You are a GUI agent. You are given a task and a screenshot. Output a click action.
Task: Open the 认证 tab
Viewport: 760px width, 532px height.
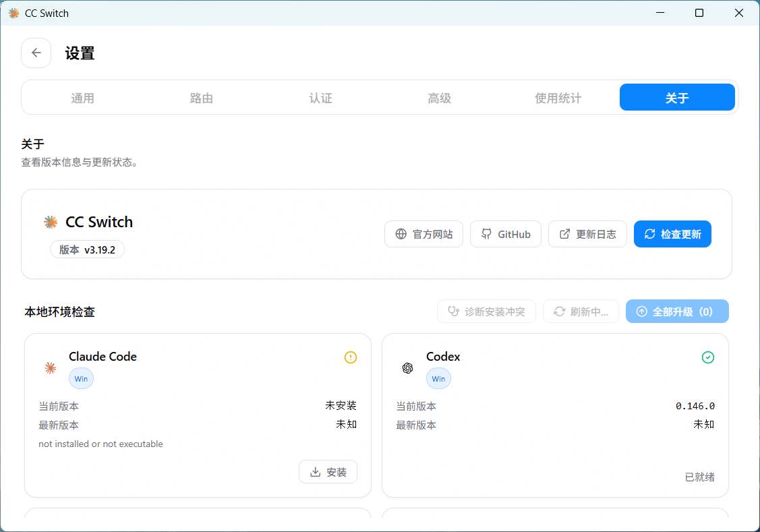point(320,98)
